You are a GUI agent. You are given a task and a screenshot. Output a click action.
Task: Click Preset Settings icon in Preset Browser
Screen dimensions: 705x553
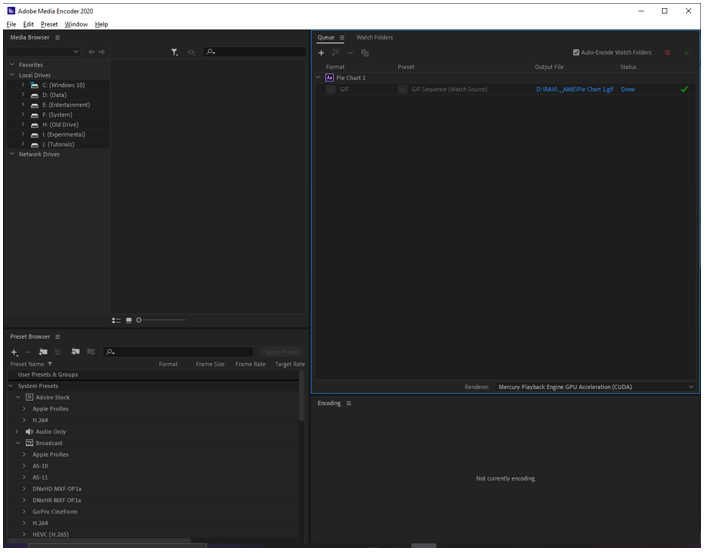pos(58,352)
